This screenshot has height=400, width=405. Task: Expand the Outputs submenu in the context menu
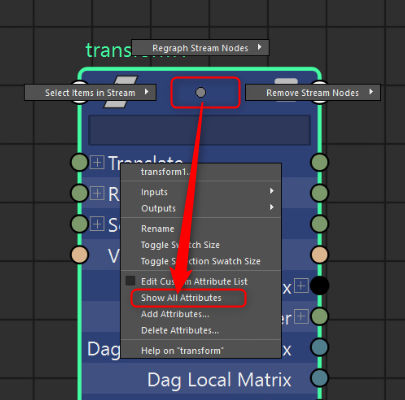point(201,208)
